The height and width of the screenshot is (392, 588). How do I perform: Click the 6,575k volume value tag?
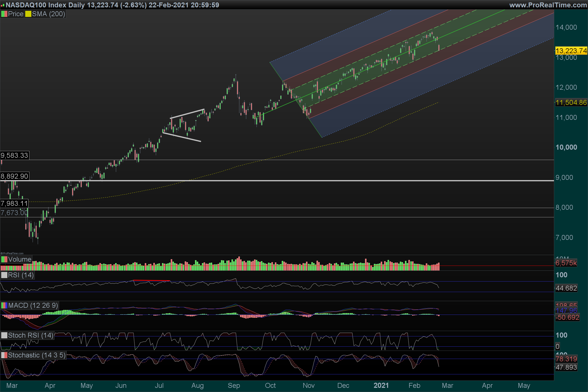(x=566, y=263)
